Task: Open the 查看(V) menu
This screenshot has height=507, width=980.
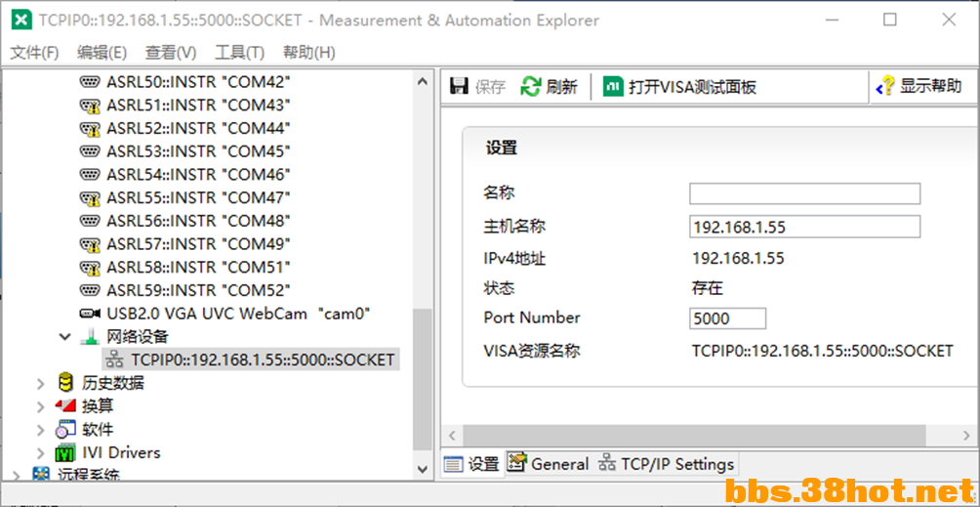Action: 171,53
